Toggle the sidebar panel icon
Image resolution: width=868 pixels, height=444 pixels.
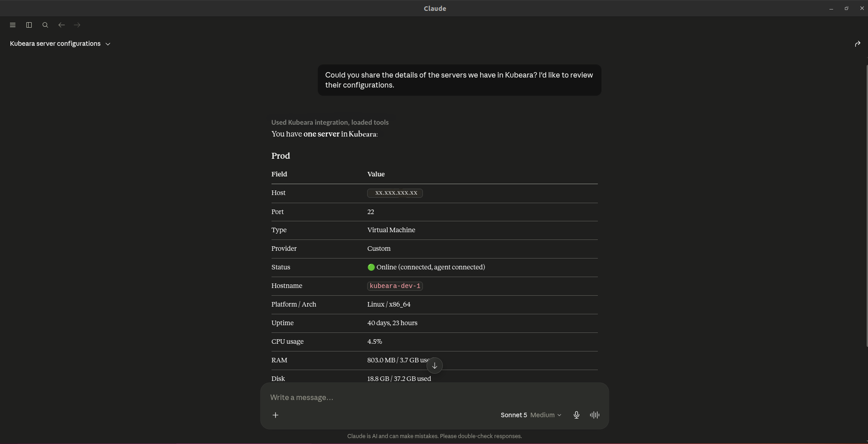(x=29, y=25)
